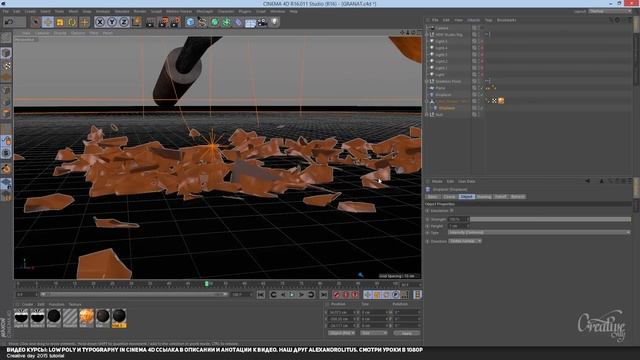The width and height of the screenshot is (640, 360).
Task: Activate the Scale tool
Action: click(x=60, y=22)
